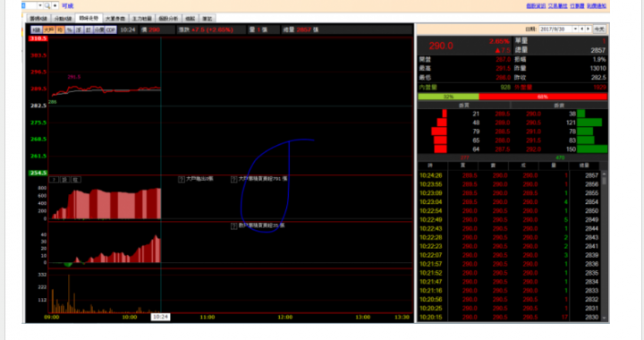Switch to the 分點K線 tab
Image resolution: width=644 pixels, height=340 pixels.
tap(63, 19)
